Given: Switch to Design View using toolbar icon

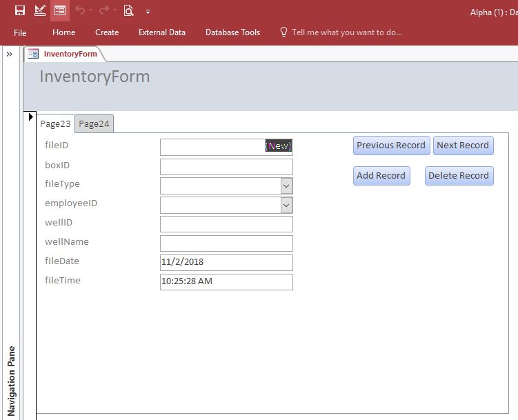Looking at the screenshot, I should [x=40, y=10].
